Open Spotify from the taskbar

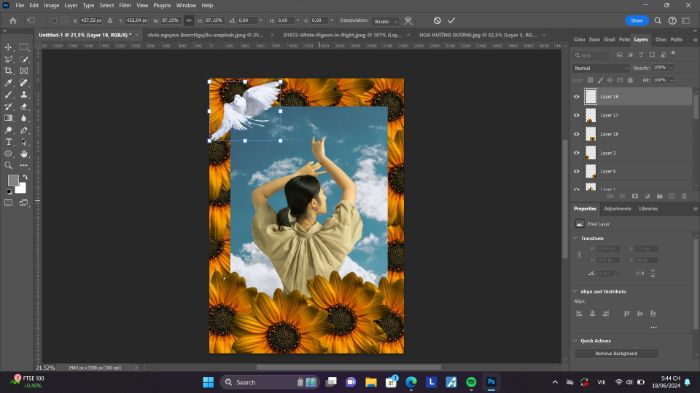[471, 382]
